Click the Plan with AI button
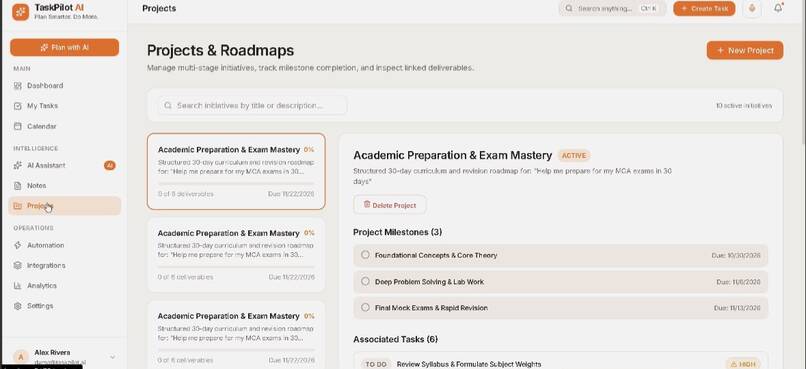806x369 pixels. (x=64, y=47)
